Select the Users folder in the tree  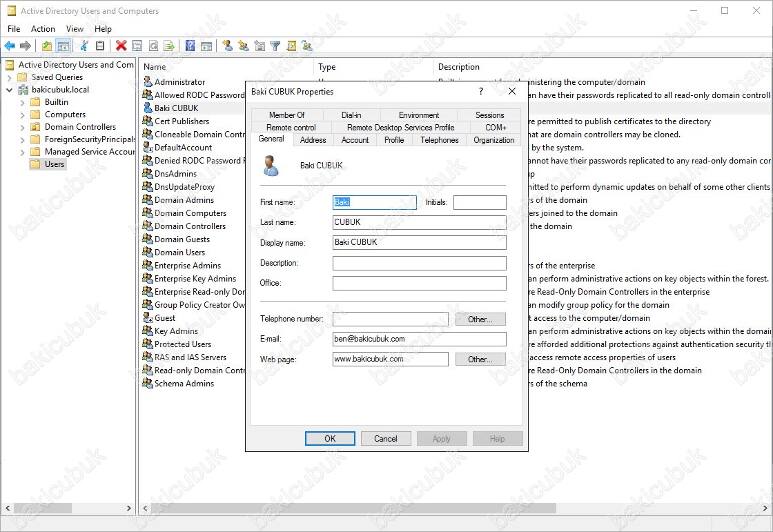coord(48,164)
